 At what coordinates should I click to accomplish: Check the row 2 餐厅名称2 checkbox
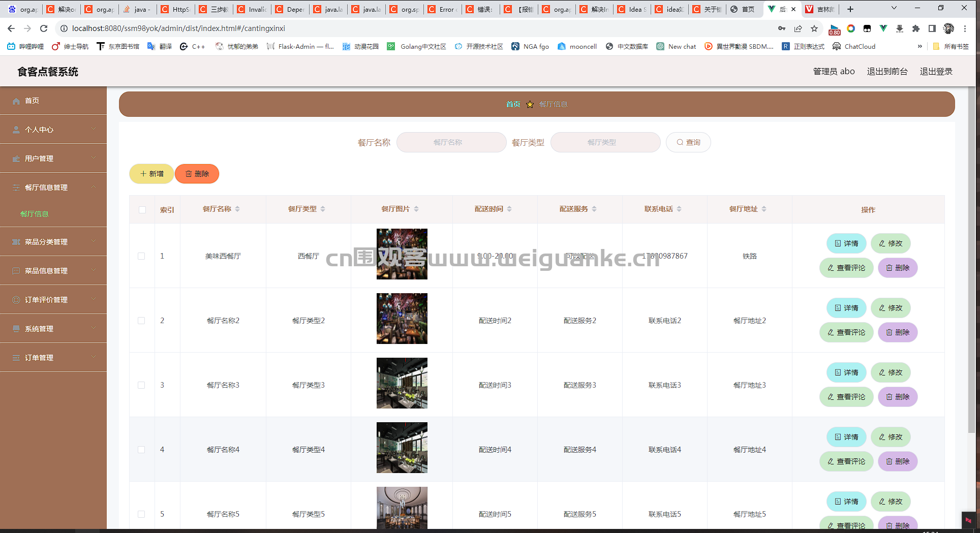[x=141, y=321]
